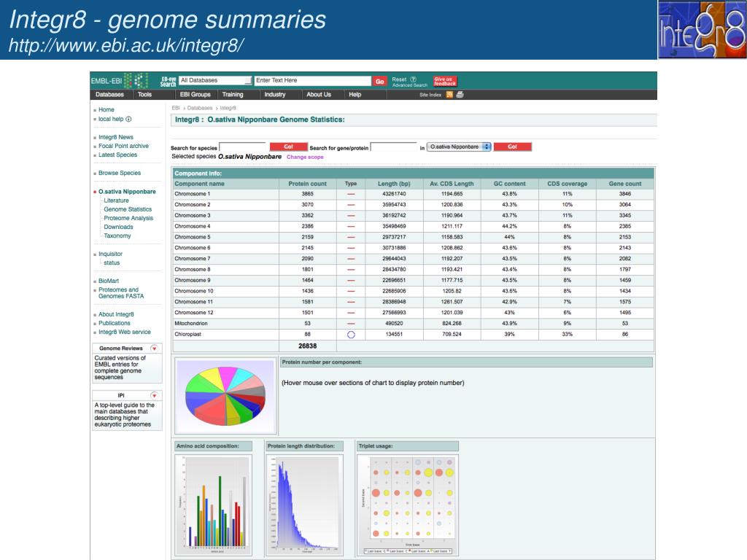Click the Give us feedback button
The width and height of the screenshot is (747, 560).
pyautogui.click(x=445, y=82)
